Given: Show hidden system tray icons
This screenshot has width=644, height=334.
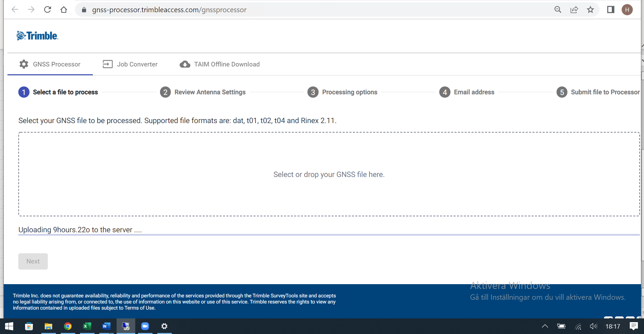Looking at the screenshot, I should click(545, 326).
